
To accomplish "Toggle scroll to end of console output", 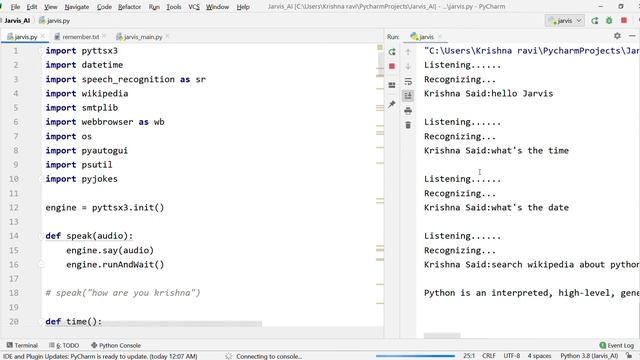I will click(408, 96).
